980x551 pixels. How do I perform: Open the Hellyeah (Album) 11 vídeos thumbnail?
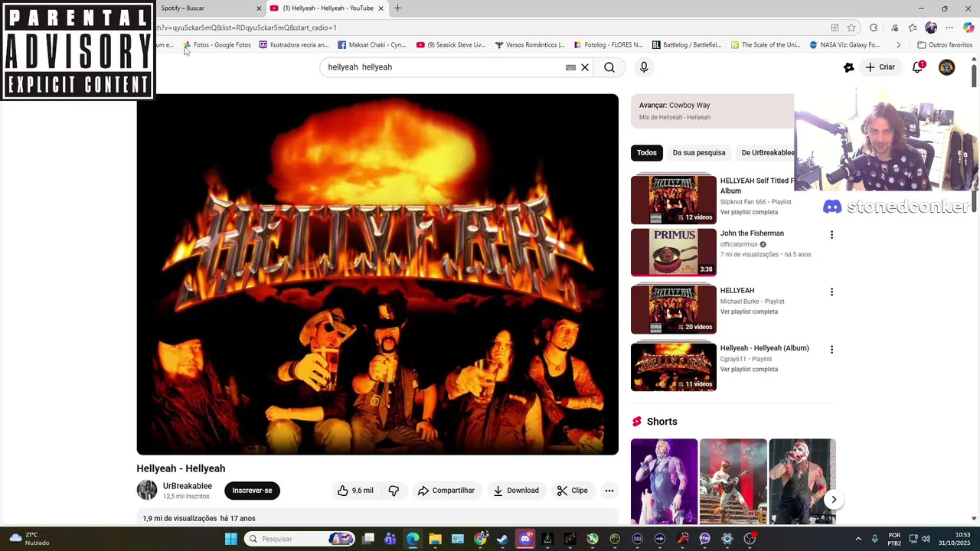click(674, 367)
